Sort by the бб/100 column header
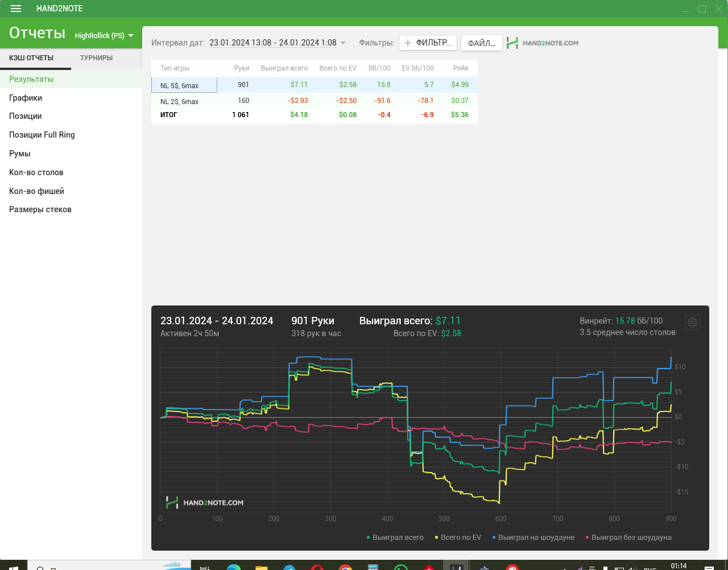 pyautogui.click(x=379, y=68)
